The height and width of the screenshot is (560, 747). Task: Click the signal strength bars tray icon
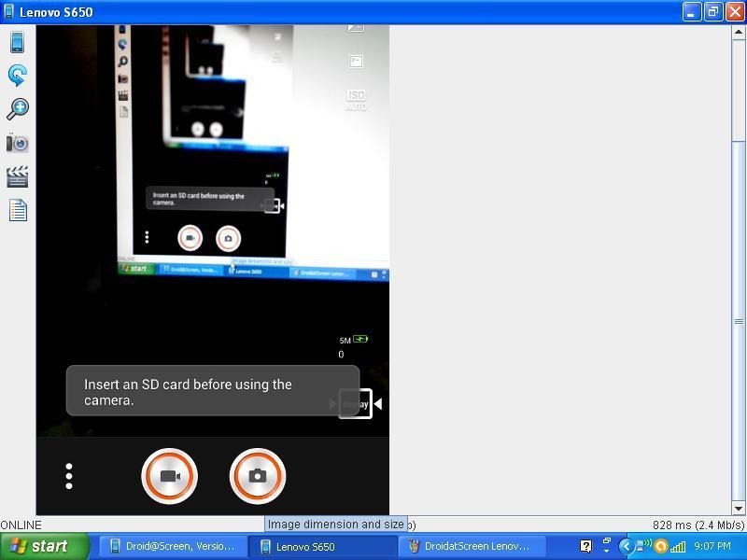(x=678, y=546)
